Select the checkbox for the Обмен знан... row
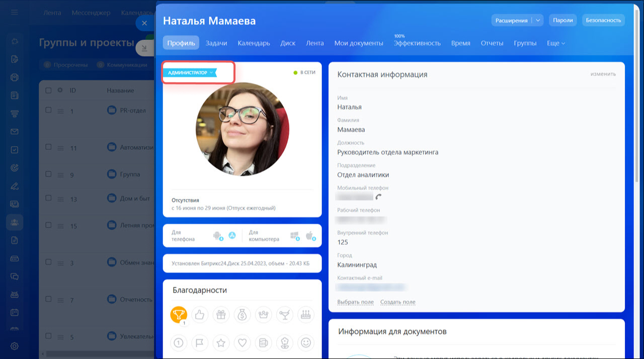Image resolution: width=644 pixels, height=359 pixels. 48,262
